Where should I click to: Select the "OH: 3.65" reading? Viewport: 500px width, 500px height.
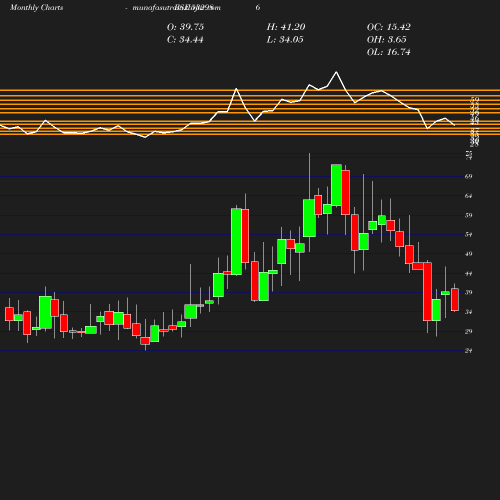coord(387,40)
